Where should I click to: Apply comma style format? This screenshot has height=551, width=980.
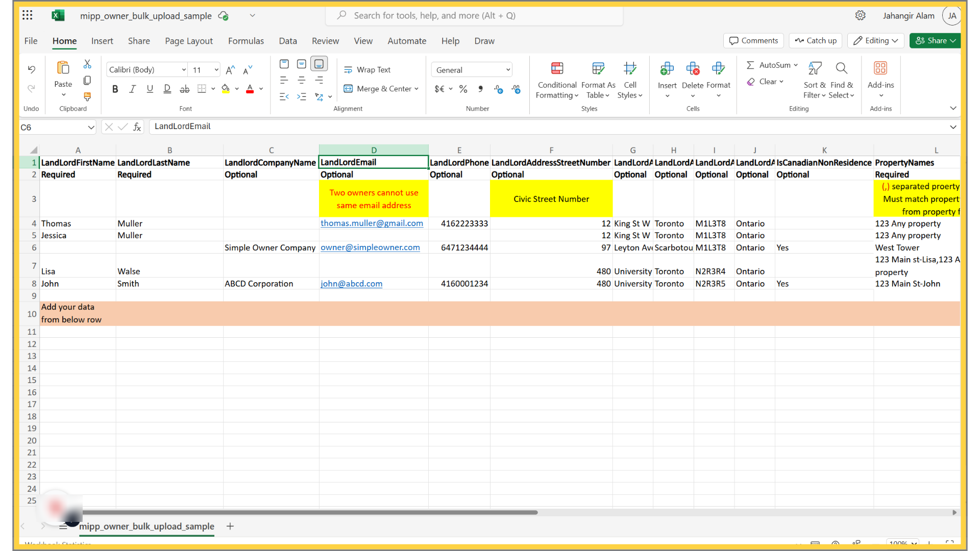[x=481, y=89]
